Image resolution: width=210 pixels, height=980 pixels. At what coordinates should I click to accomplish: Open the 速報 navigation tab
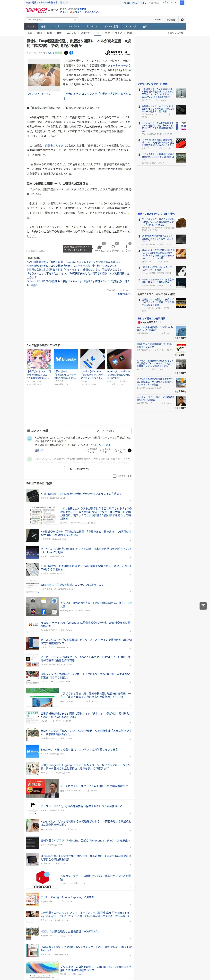click(x=43, y=27)
